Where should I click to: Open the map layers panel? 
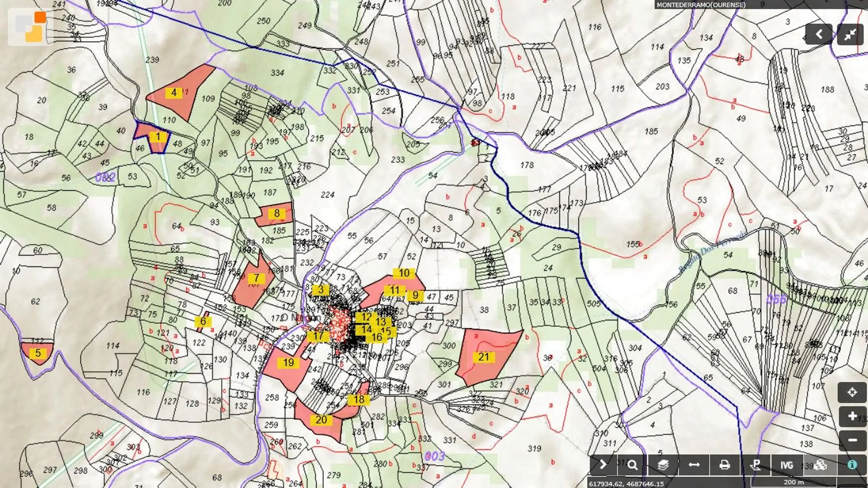pos(663,465)
